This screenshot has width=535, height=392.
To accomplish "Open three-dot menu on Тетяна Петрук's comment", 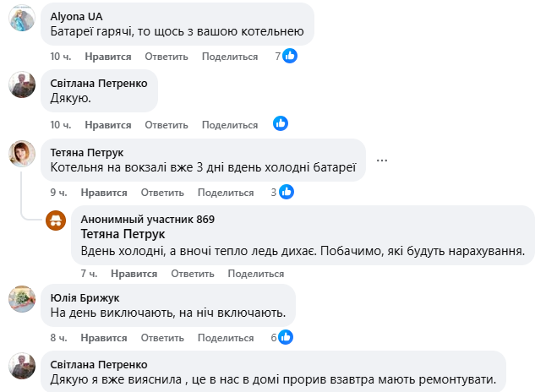I will tap(382, 161).
